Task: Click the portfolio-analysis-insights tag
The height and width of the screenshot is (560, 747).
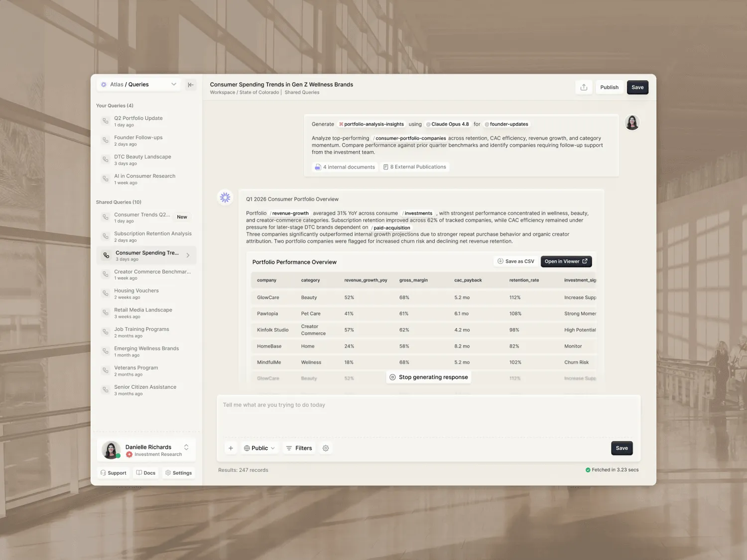Action: coord(371,124)
